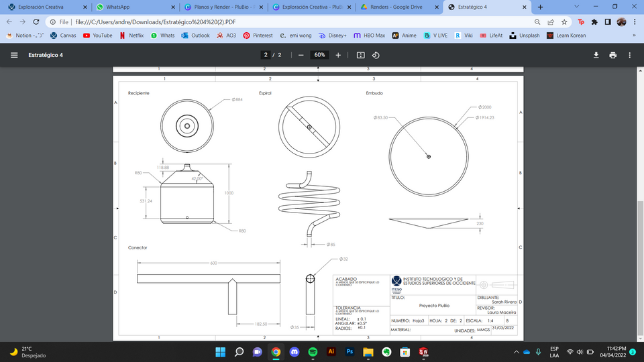The image size is (644, 362).
Task: Expand the hidden bookmarks overflow chevron
Action: point(633,36)
